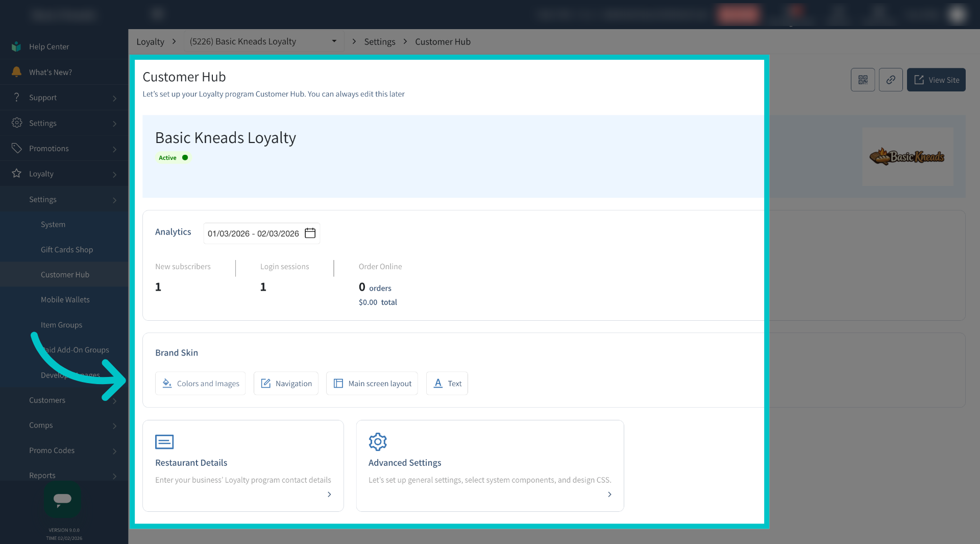Open the Basic Kneads Loyalty program dropdown
The height and width of the screenshot is (544, 980).
coord(263,41)
